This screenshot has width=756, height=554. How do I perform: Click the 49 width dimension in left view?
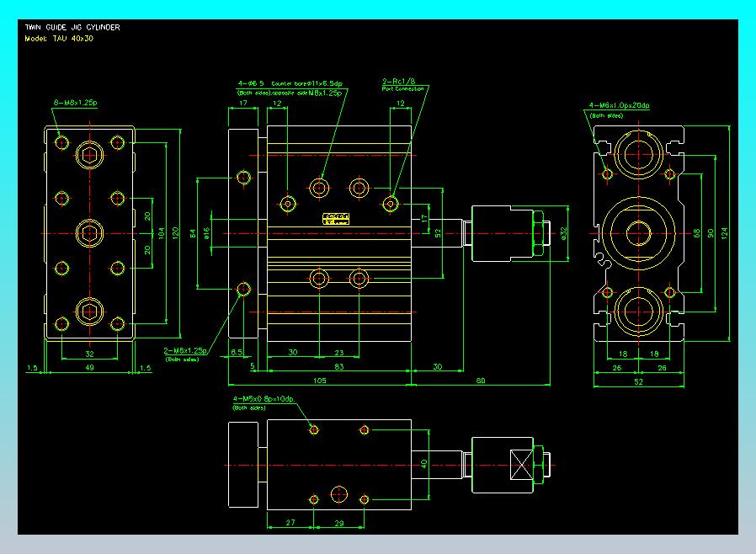point(89,368)
